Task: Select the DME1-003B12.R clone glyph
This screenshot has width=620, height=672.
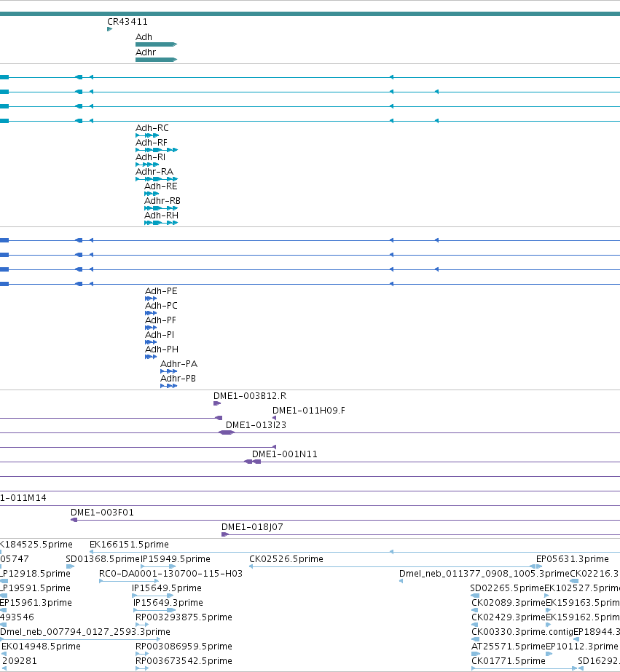Action: (x=217, y=403)
